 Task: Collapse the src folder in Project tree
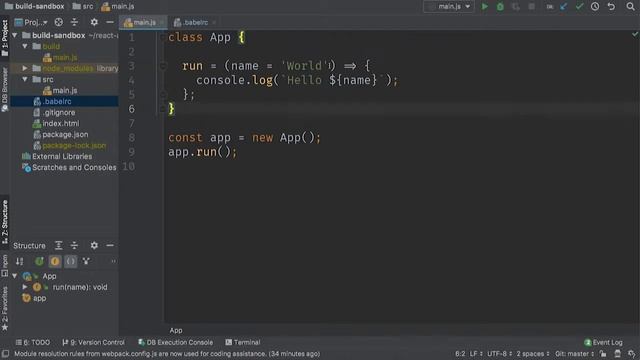[x=25, y=79]
